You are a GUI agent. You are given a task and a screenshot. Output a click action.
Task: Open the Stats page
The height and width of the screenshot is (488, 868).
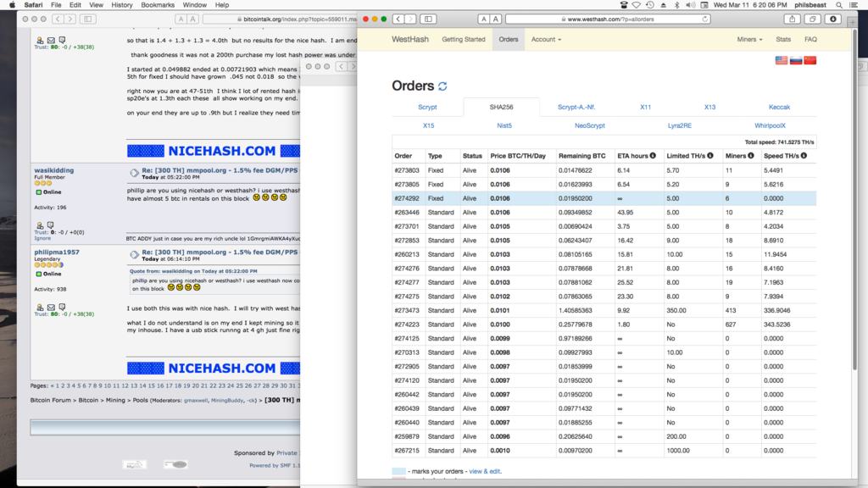(x=783, y=39)
